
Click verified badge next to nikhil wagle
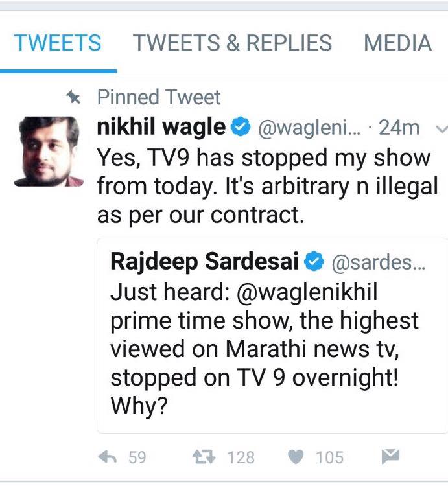(x=241, y=128)
